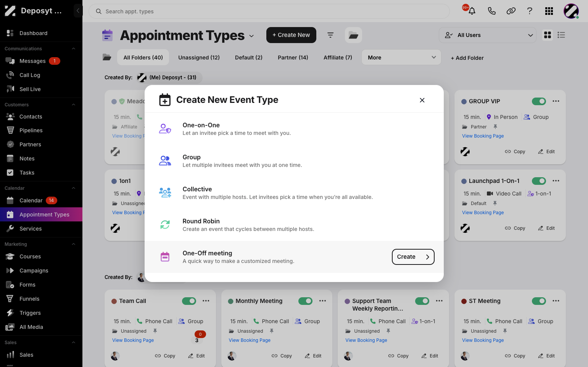Collapse the Marketing sidebar section

[74, 244]
